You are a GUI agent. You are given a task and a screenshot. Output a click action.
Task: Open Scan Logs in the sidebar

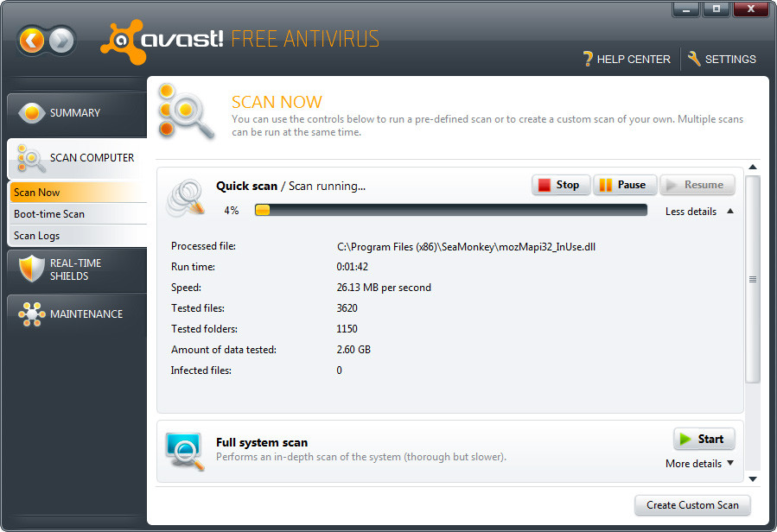[79, 236]
